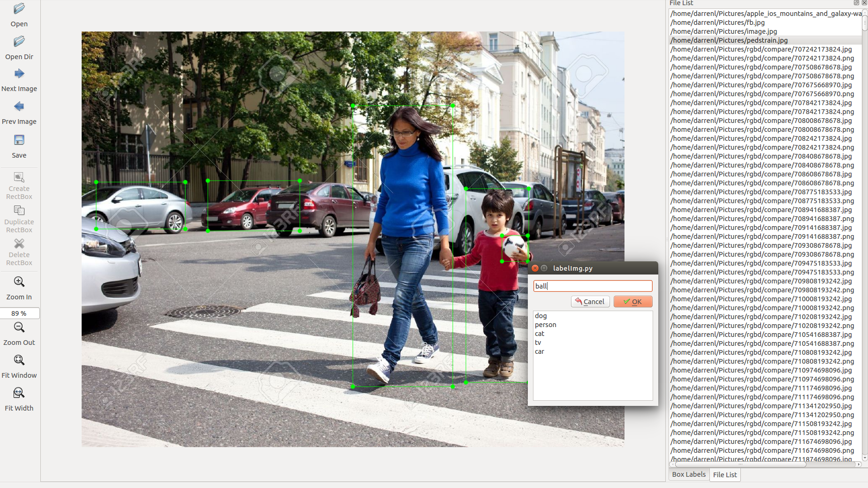Click the label text field containing 'ball'
This screenshot has width=868, height=488.
tap(593, 286)
